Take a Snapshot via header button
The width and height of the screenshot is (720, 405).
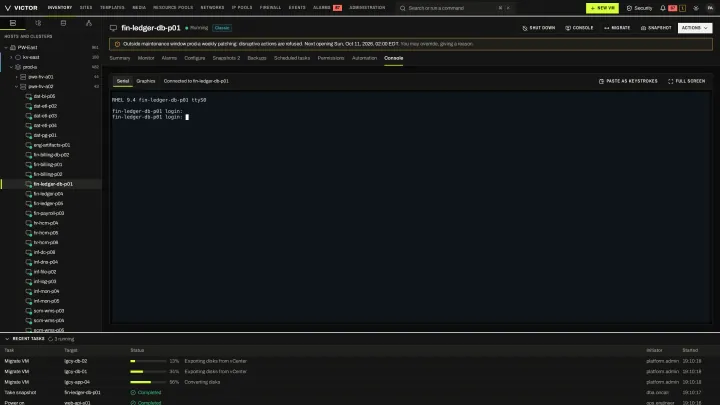pyautogui.click(x=656, y=28)
